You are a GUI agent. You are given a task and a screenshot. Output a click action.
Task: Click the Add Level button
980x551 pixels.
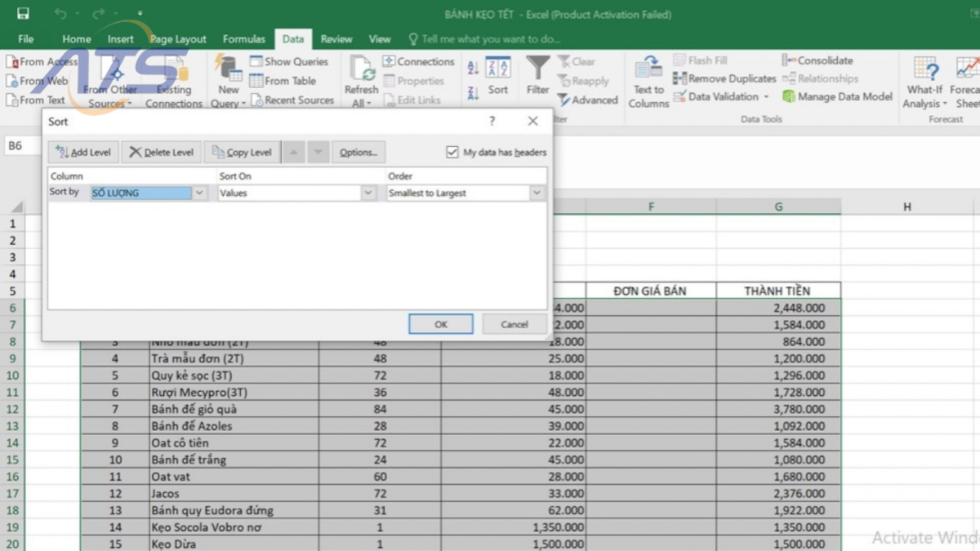click(82, 151)
